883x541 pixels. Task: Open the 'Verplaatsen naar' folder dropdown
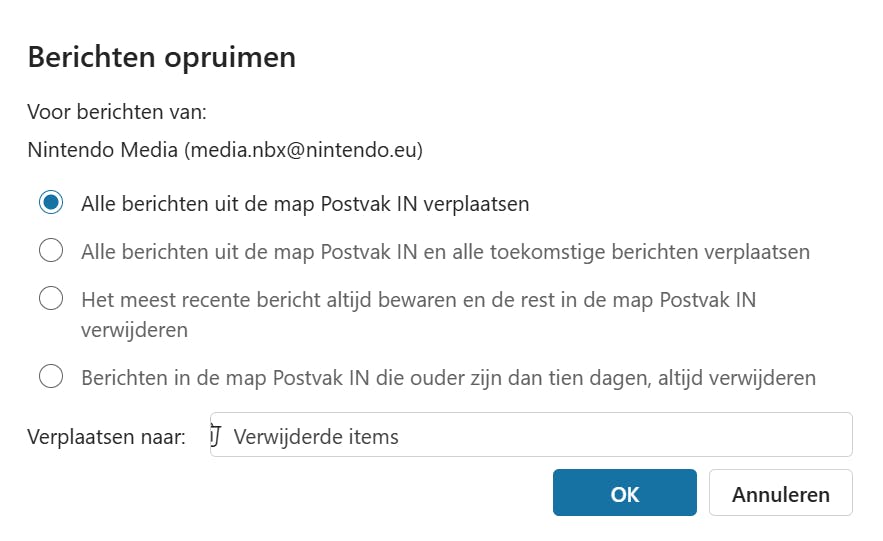[x=530, y=436]
